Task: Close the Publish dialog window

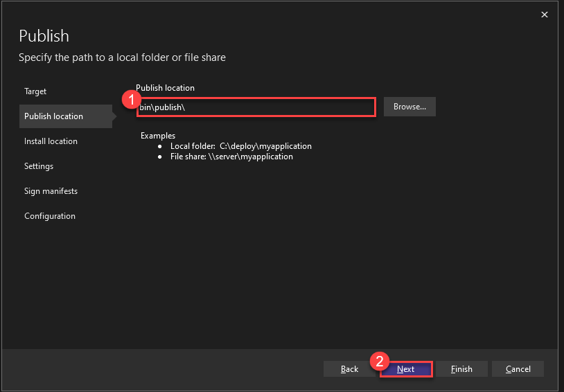Action: (x=544, y=14)
